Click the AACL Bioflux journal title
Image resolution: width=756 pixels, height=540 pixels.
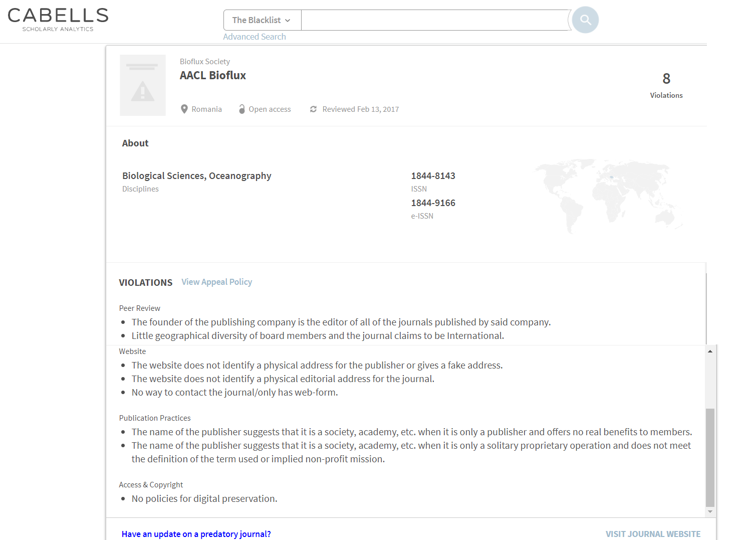[213, 75]
